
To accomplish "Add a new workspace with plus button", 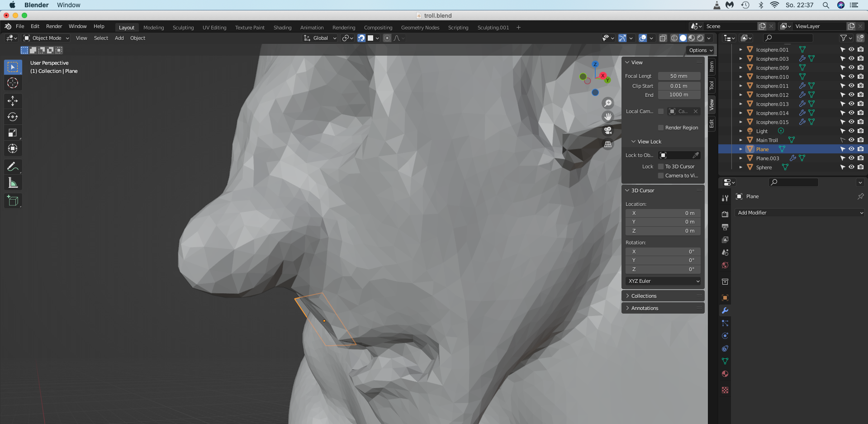I will (x=518, y=28).
